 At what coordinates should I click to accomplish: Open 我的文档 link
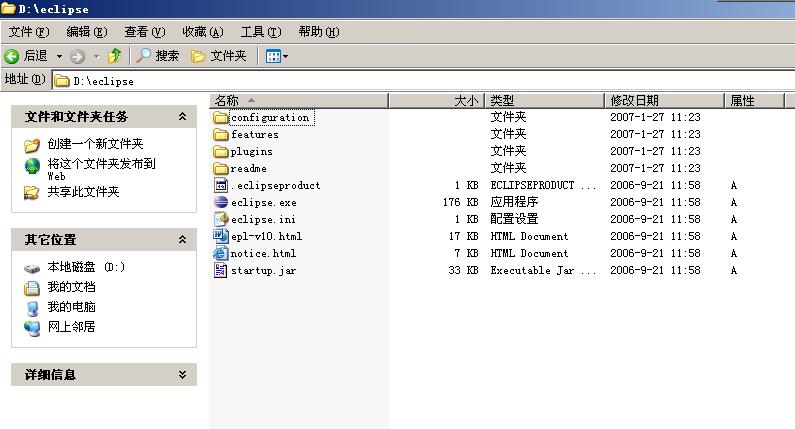pyautogui.click(x=71, y=287)
